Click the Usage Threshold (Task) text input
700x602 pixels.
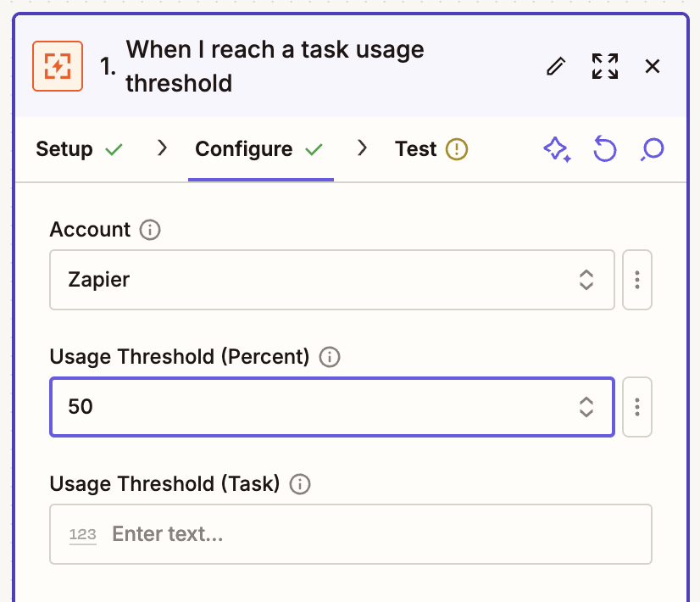coord(351,534)
